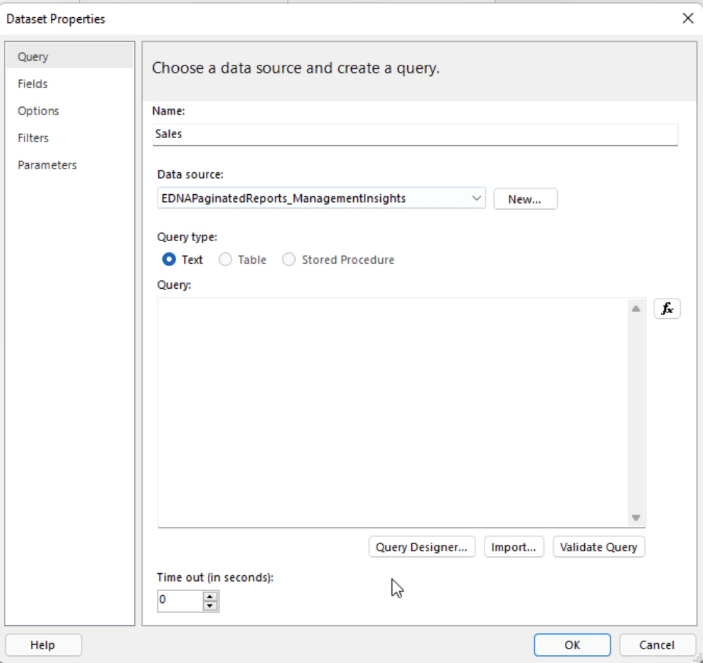Viewport: 703px width, 663px height.
Task: Open the Query Designer
Action: 421,547
